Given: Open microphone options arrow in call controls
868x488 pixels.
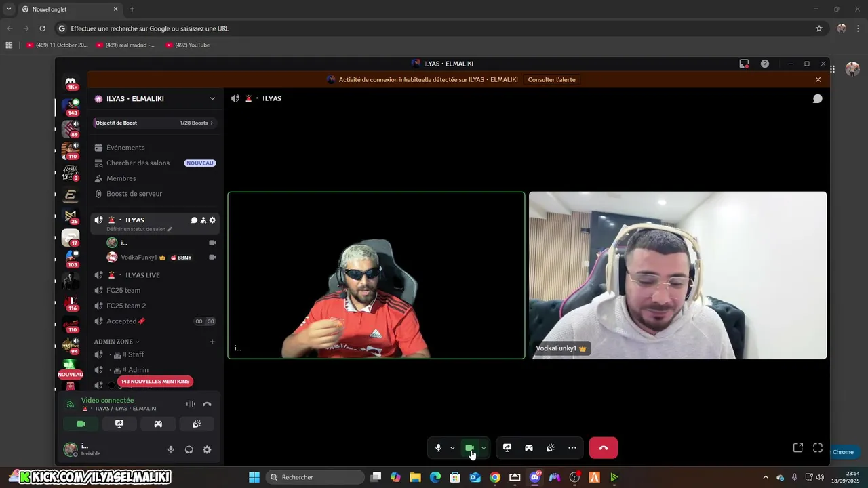Looking at the screenshot, I should 452,448.
